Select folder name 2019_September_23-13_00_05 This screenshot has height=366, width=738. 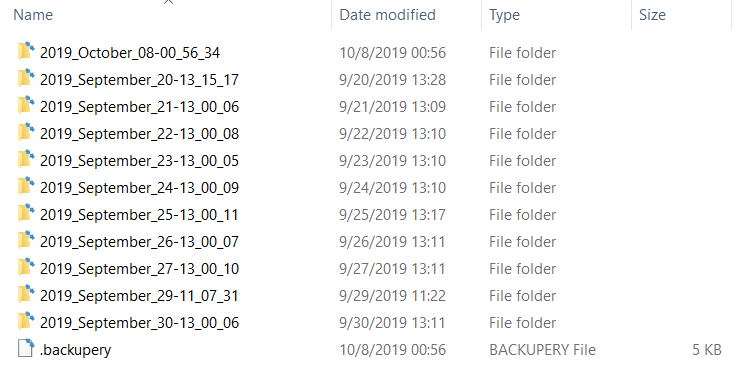(x=139, y=161)
